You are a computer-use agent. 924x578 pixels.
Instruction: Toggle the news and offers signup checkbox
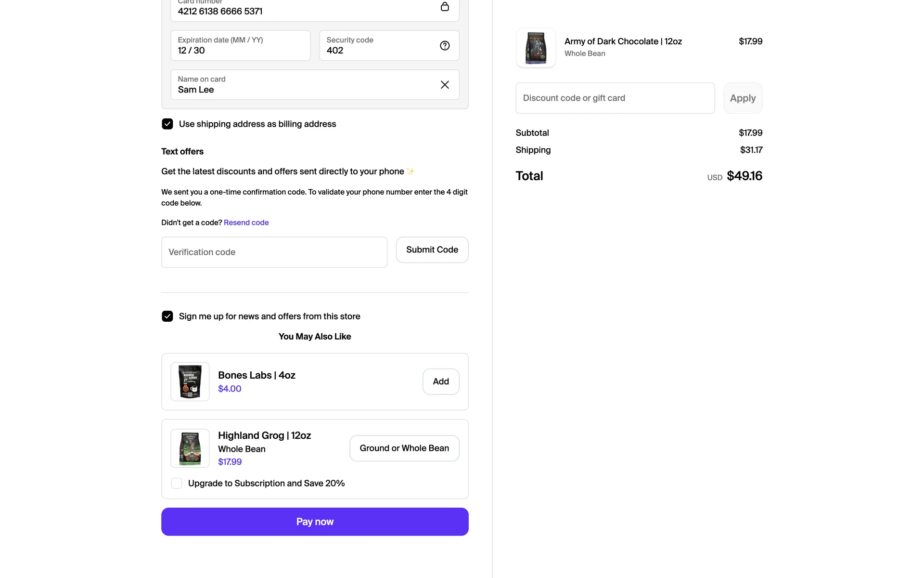click(x=167, y=316)
